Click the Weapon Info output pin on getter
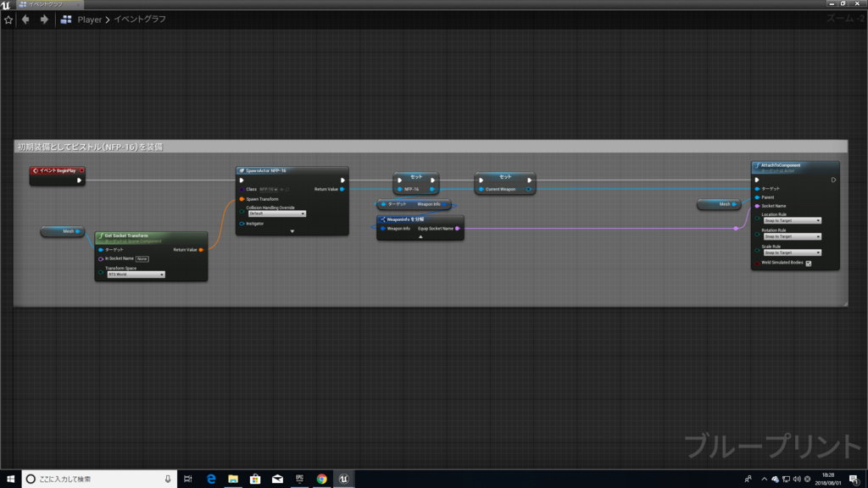868x488 pixels. coord(444,204)
